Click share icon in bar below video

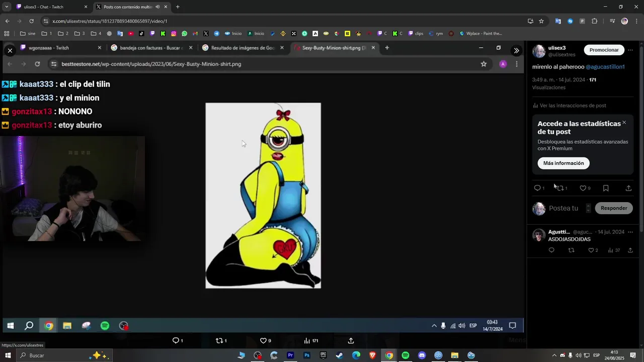click(x=351, y=340)
